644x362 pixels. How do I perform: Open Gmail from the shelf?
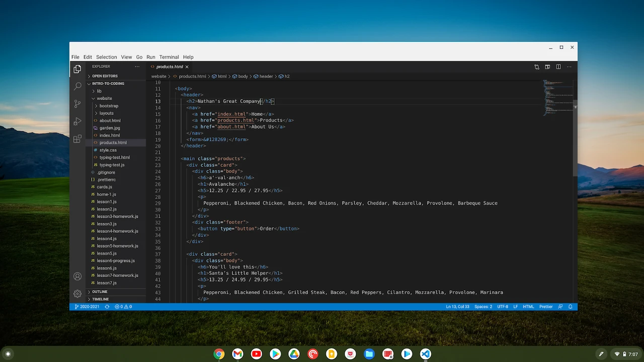pos(237,354)
